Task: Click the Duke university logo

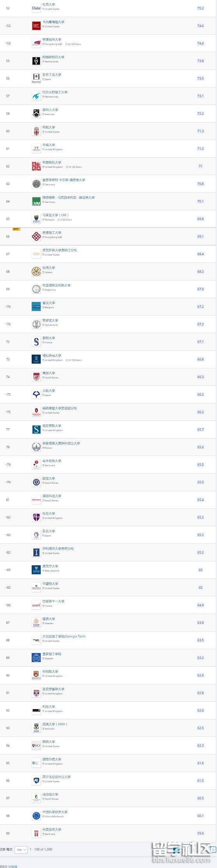Action: coord(36,8)
